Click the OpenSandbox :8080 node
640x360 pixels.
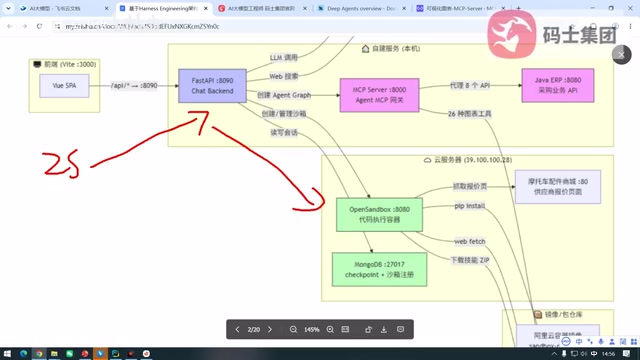pos(379,215)
